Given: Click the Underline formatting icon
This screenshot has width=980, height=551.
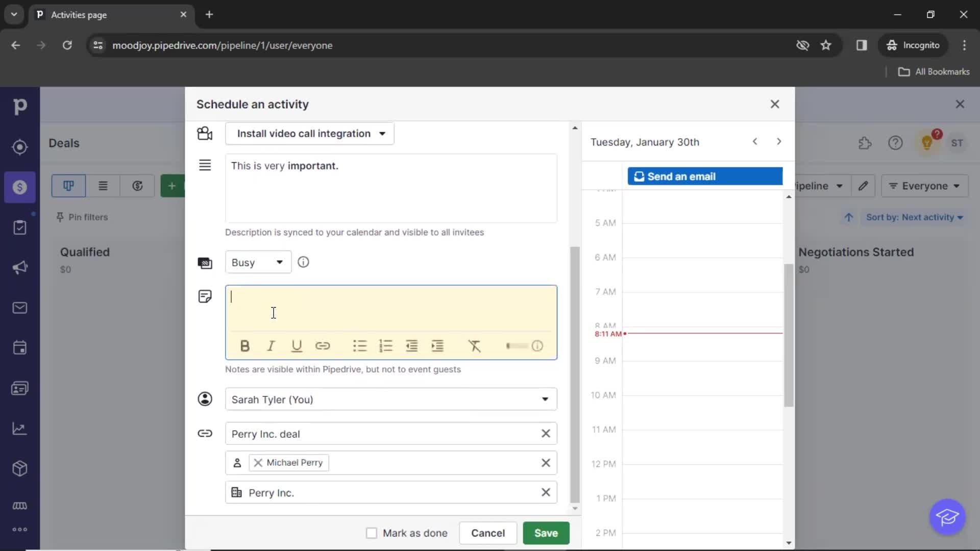Looking at the screenshot, I should (297, 346).
